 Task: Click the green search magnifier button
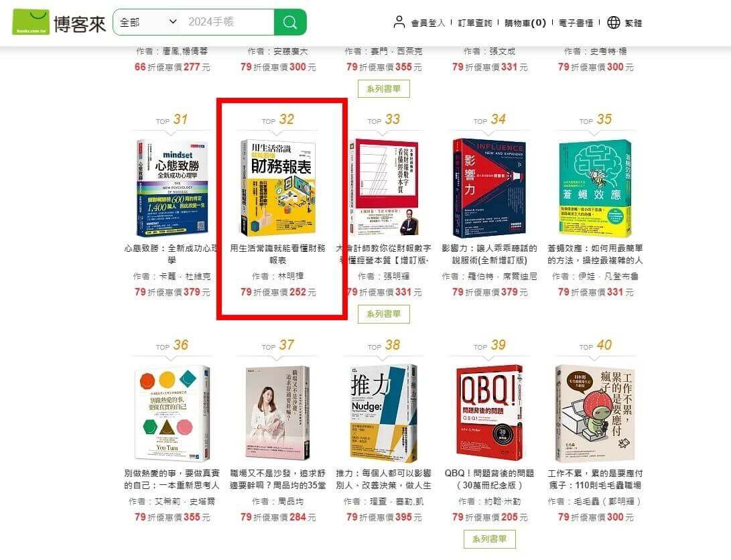pos(290,22)
